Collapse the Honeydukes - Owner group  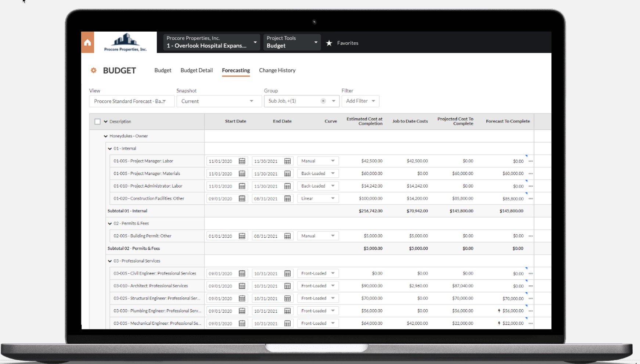pos(106,136)
